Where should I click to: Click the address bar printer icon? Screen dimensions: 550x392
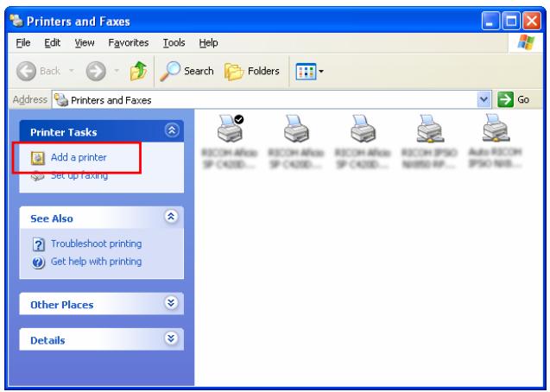[61, 100]
